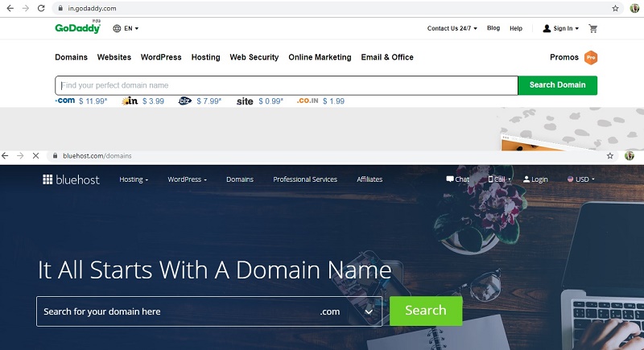Expand the Bluehost Hosting menu
644x350 pixels.
click(x=134, y=179)
